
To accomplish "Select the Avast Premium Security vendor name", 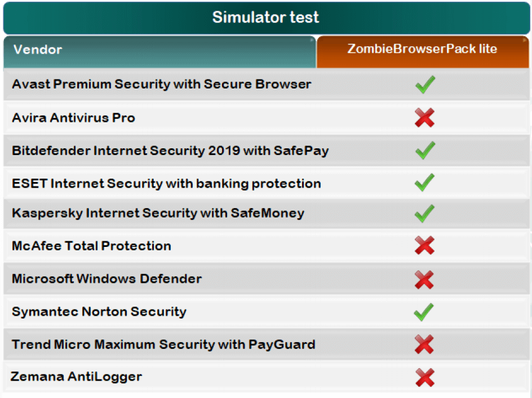I will point(161,85).
